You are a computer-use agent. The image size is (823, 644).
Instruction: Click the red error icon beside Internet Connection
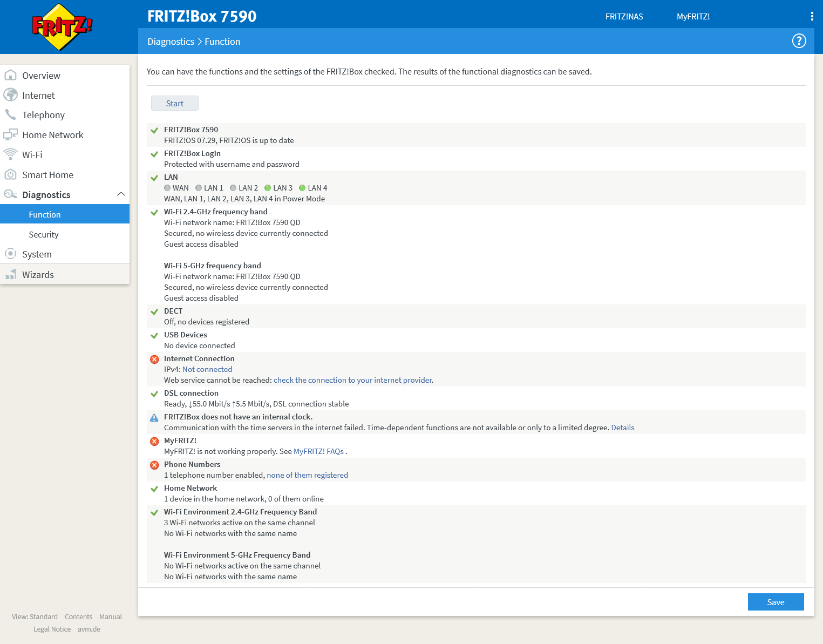tap(154, 359)
